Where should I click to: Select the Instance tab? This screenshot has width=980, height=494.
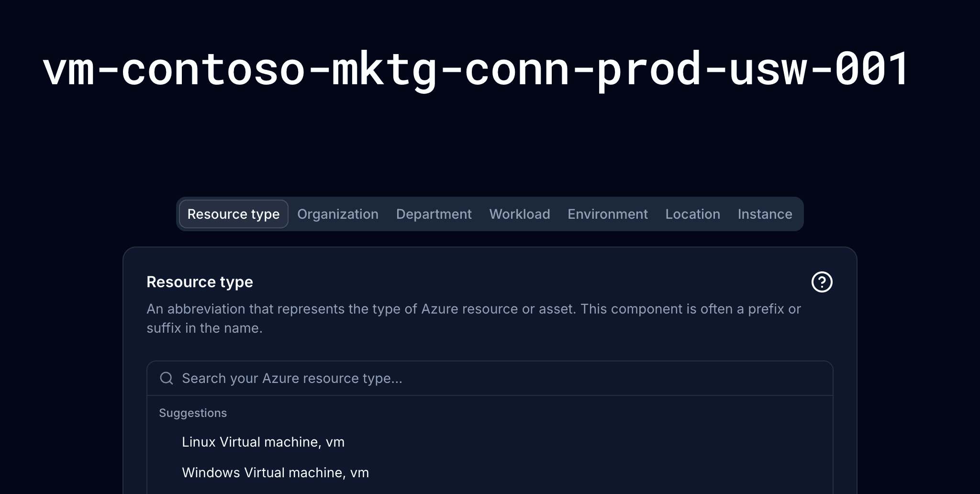765,214
